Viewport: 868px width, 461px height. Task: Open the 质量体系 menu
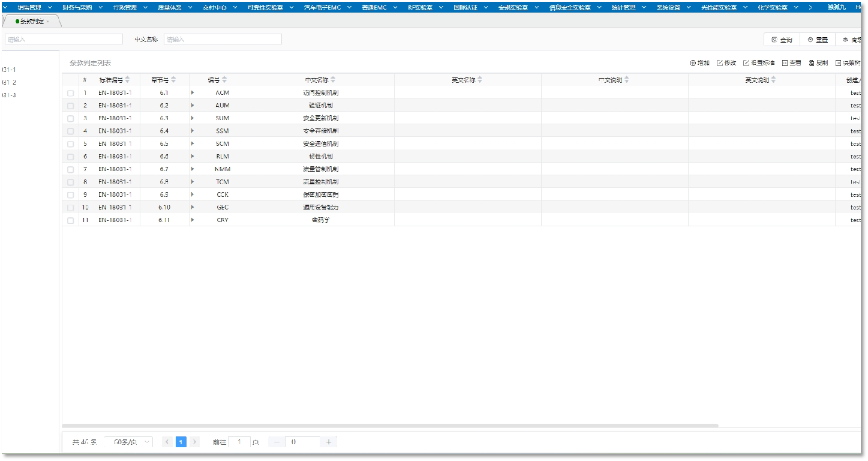(173, 7)
